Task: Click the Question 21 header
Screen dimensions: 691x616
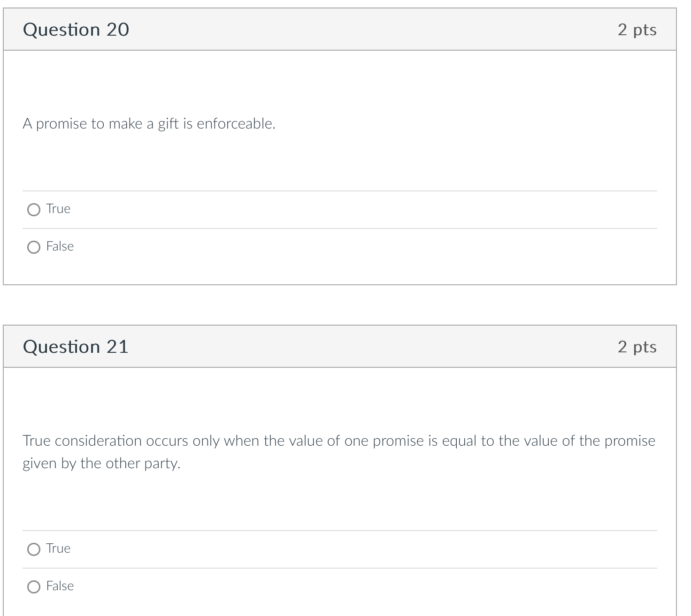Action: tap(76, 346)
